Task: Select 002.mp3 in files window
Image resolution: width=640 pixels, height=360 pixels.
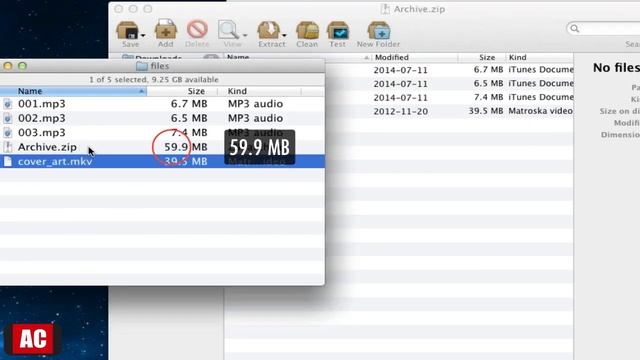Action: [162, 118]
